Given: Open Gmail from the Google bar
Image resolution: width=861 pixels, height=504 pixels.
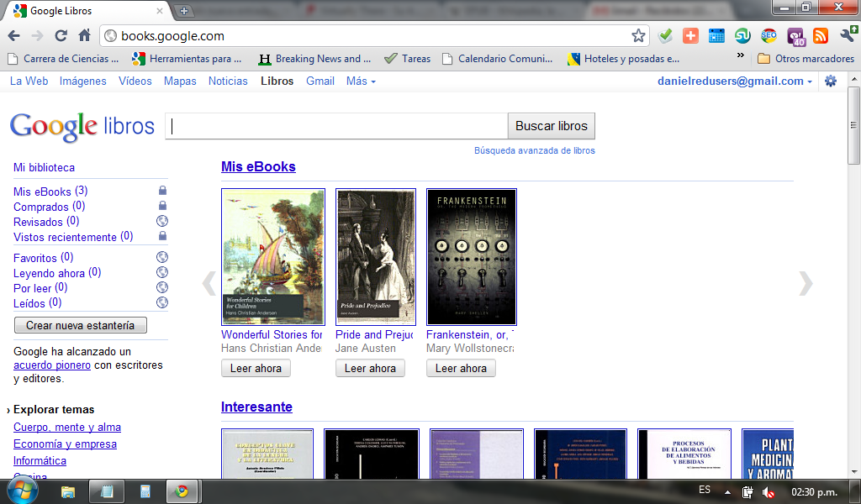Looking at the screenshot, I should click(x=320, y=81).
